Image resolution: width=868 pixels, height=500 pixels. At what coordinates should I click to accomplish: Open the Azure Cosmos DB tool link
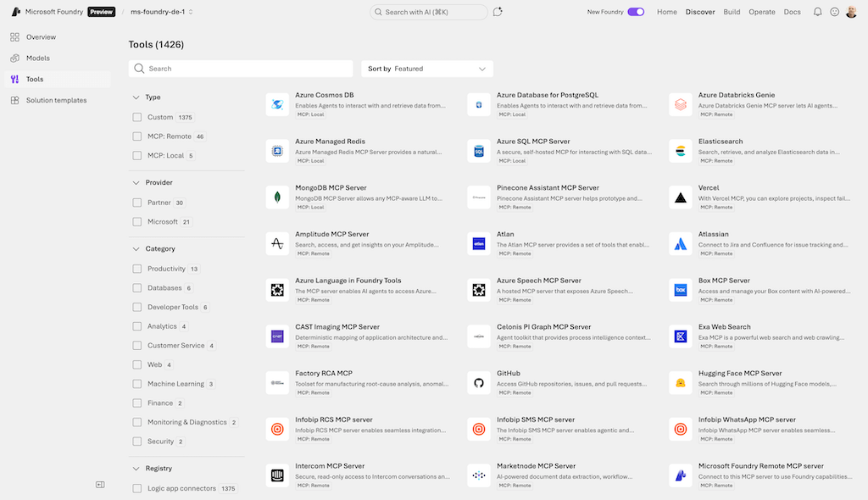325,95
